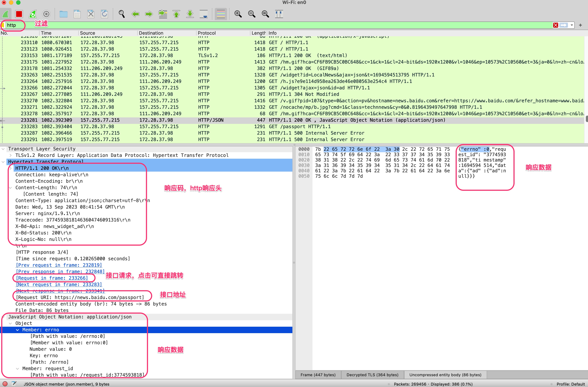This screenshot has height=387, width=588.
Task: Collapse the JSON Object node
Action: point(10,323)
